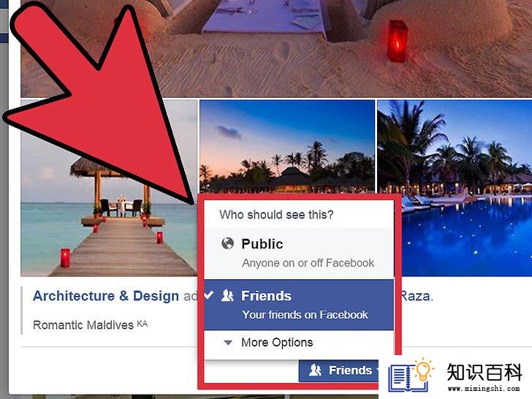Click Romantic Maldives caption text
The height and width of the screenshot is (399, 532).
[83, 325]
